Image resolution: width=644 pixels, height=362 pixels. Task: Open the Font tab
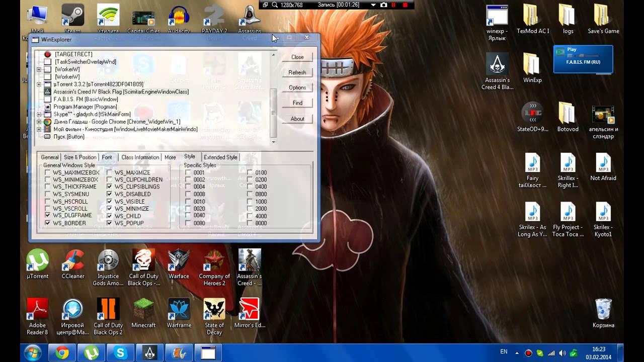click(x=107, y=157)
